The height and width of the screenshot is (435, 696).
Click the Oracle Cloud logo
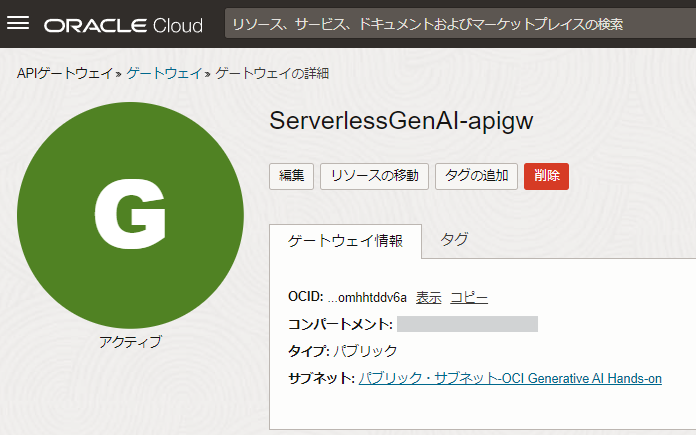point(123,25)
